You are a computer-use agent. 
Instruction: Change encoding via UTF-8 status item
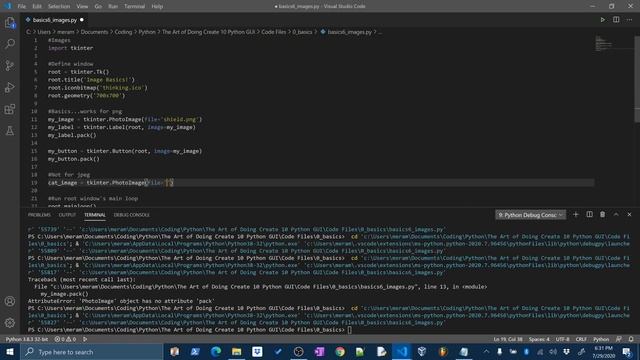click(562, 339)
